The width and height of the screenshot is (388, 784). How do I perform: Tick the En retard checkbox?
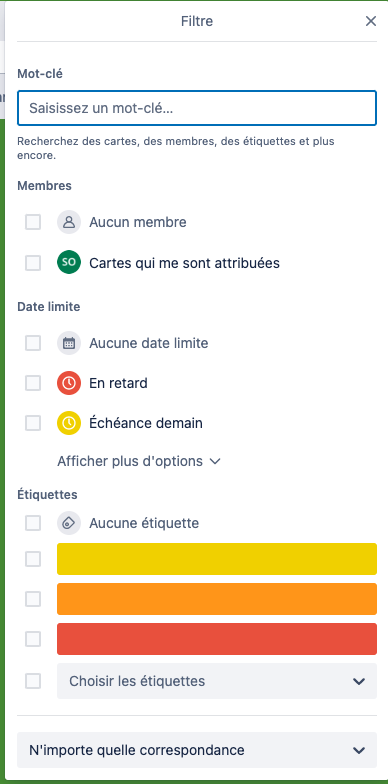pos(33,383)
